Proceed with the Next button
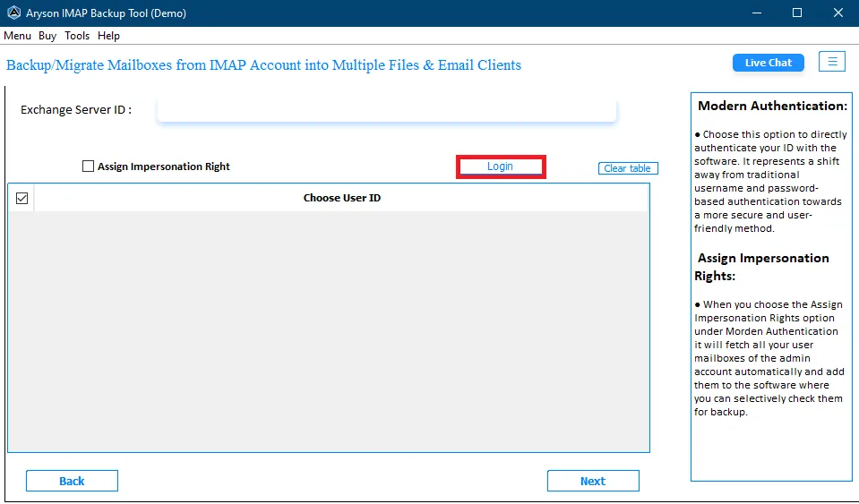The image size is (859, 504). [593, 481]
